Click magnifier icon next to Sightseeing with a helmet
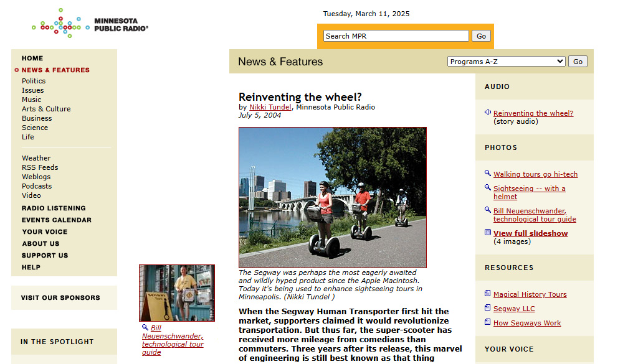This screenshot has height=364, width=638. [488, 187]
